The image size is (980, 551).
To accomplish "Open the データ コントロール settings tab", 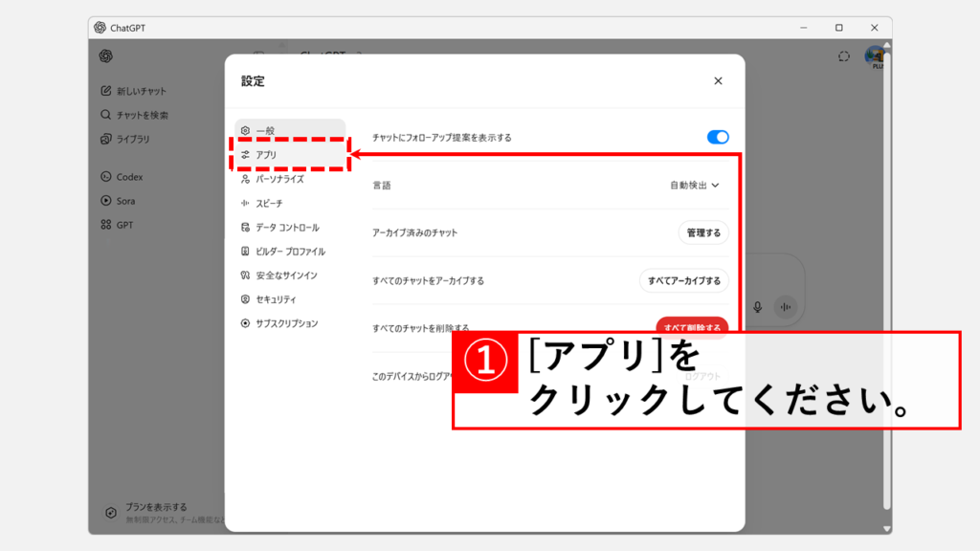I will pos(286,228).
